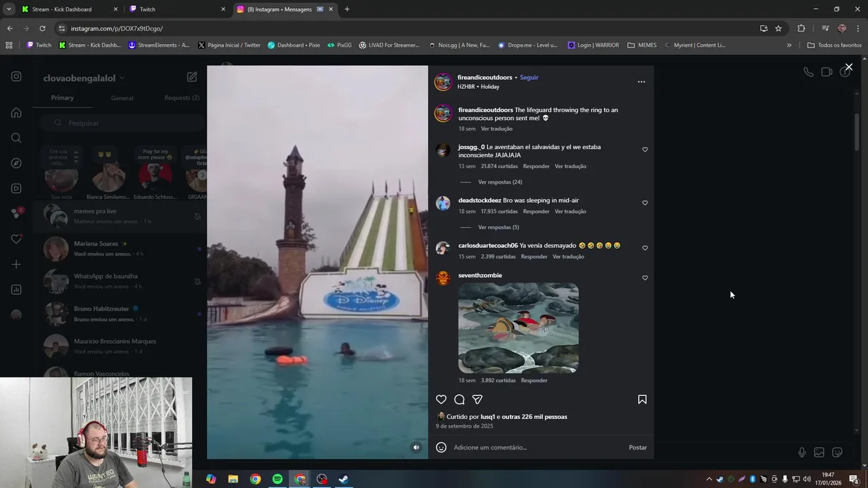The width and height of the screenshot is (868, 488).
Task: Switch to the Twitch browser tab
Action: (x=178, y=9)
